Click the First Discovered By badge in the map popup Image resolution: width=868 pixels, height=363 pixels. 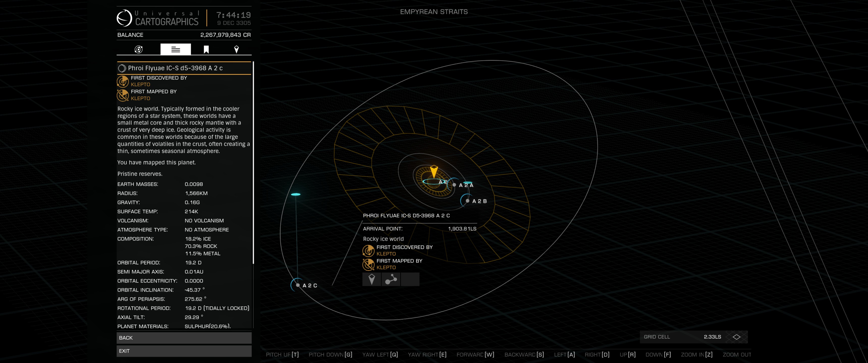(368, 251)
